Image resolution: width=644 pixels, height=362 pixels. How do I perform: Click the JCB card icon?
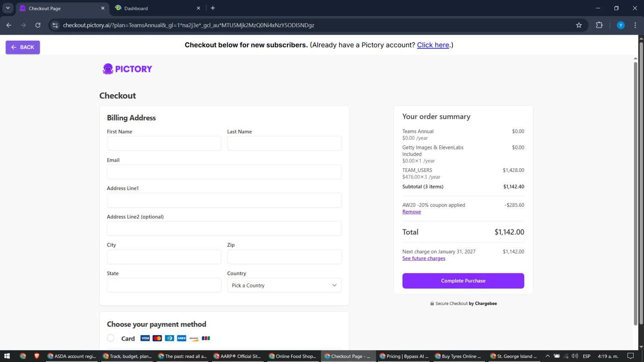click(206, 338)
